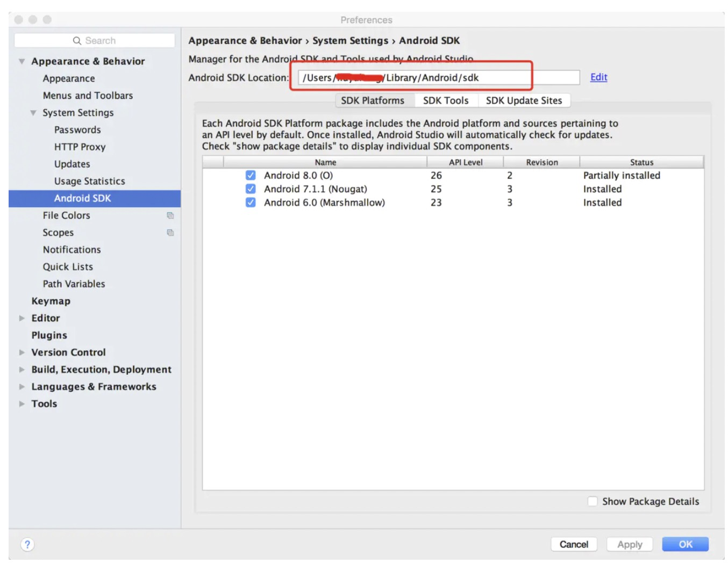728x563 pixels.
Task: Select Appearance in the sidebar
Action: click(x=69, y=78)
